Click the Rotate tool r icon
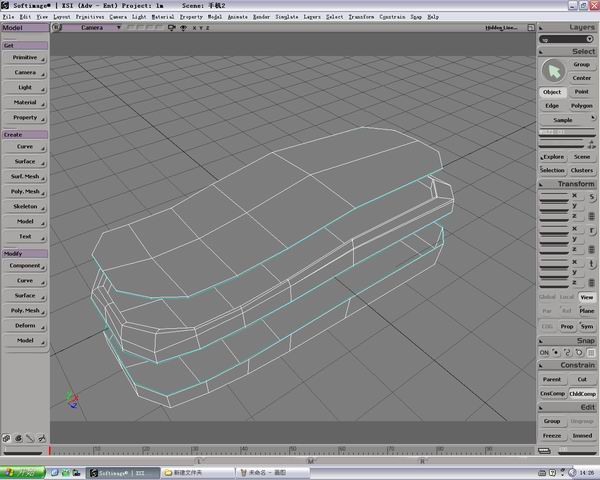600x480 pixels. coord(592,230)
